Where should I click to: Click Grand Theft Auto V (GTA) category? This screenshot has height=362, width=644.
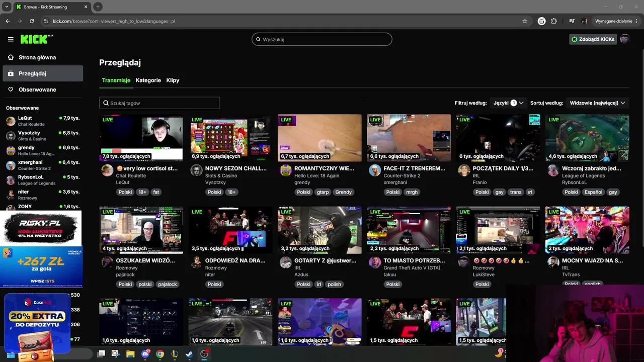412,268
